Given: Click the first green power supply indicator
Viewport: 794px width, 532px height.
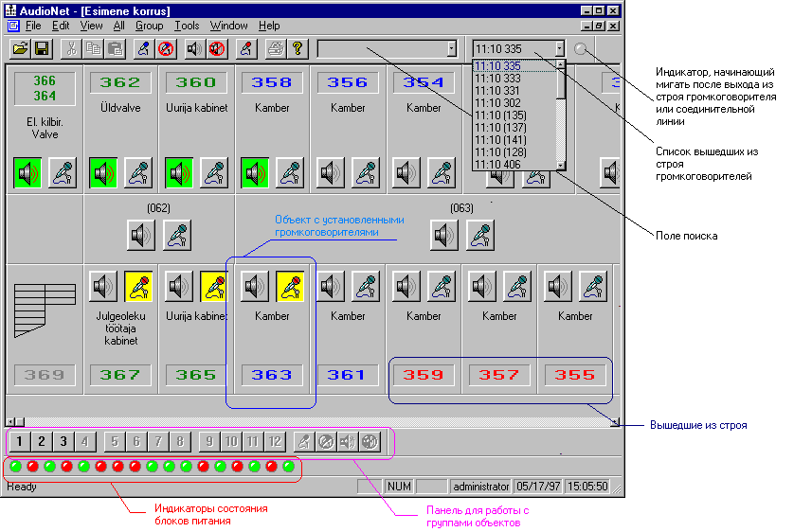Looking at the screenshot, I should (x=16, y=467).
